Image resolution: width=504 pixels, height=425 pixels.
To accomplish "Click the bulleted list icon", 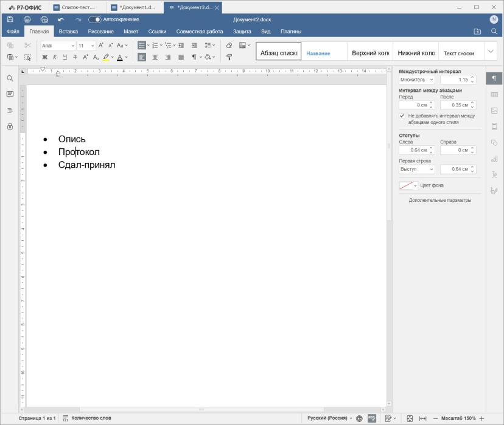I will [141, 45].
